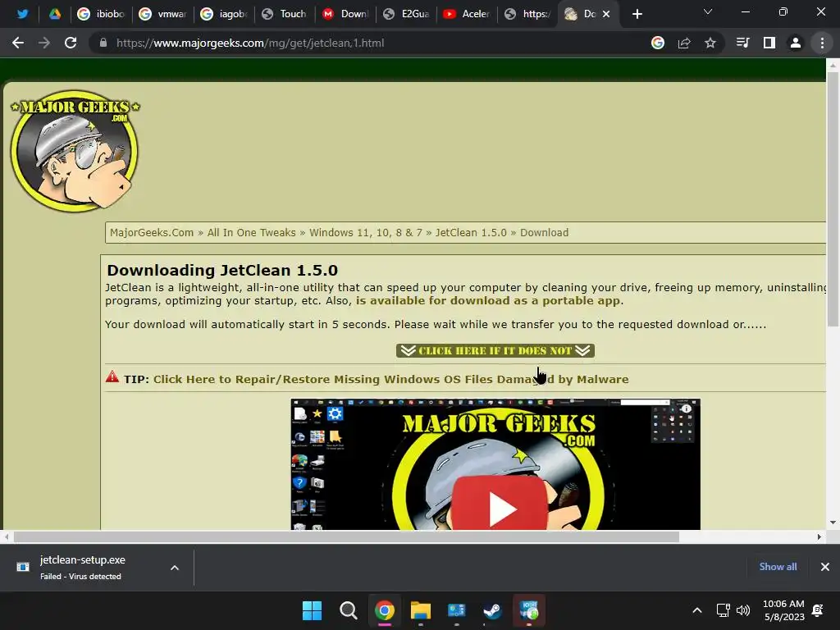Switch to the Google Drive tab

coord(55,14)
